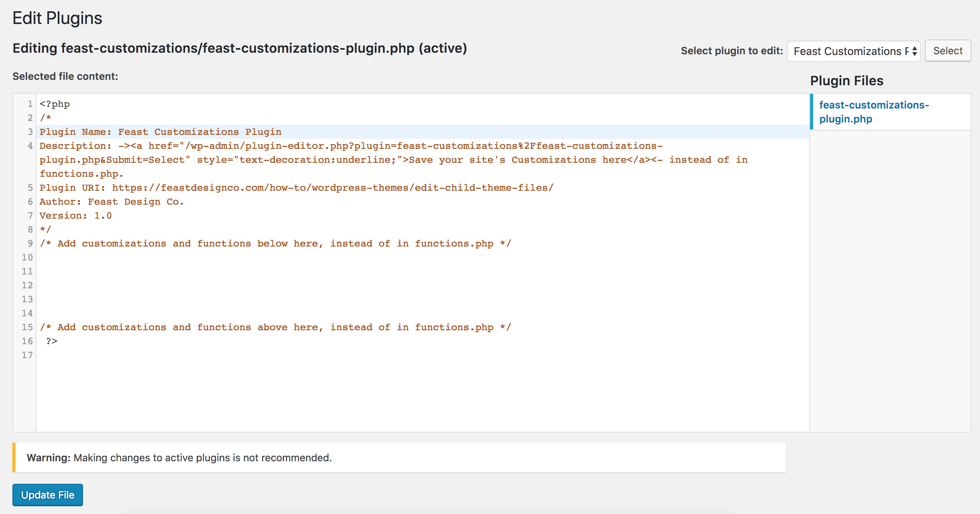Image resolution: width=980 pixels, height=514 pixels.
Task: Click the closing ?> tag line
Action: (52, 341)
